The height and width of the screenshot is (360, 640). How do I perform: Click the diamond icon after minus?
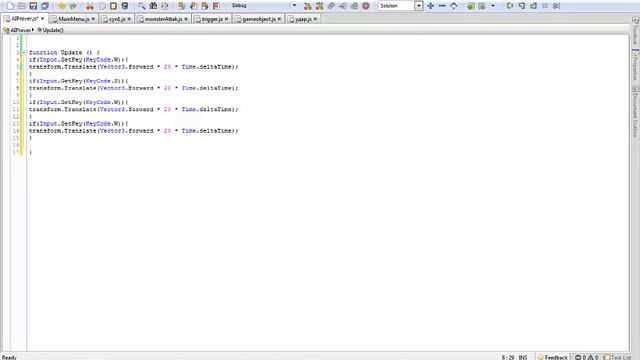pos(453,6)
